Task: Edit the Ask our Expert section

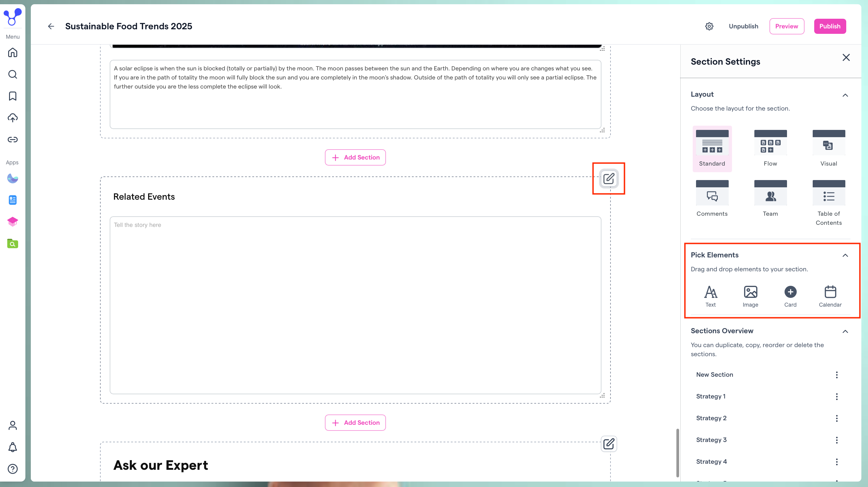Action: click(x=609, y=444)
